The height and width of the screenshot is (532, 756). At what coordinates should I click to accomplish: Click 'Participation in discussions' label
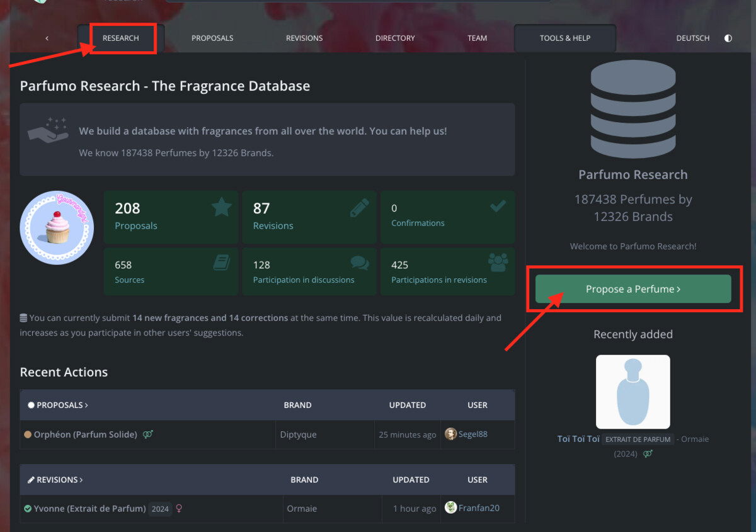coord(304,280)
